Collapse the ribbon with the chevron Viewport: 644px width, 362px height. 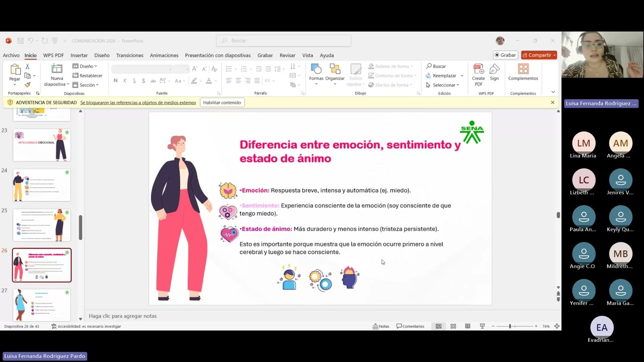[x=553, y=92]
